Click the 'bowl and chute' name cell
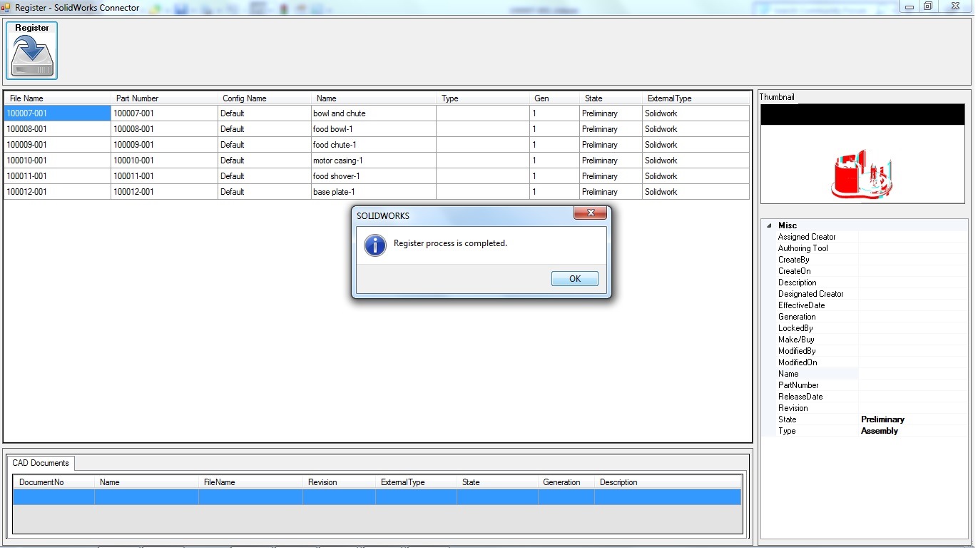 [x=374, y=113]
